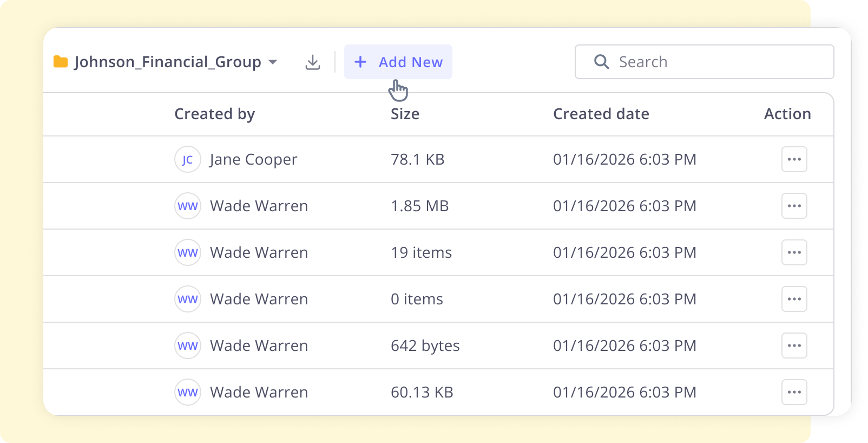This screenshot has width=868, height=443.
Task: Open action menu for the 78.1 KB row
Action: coord(794,159)
